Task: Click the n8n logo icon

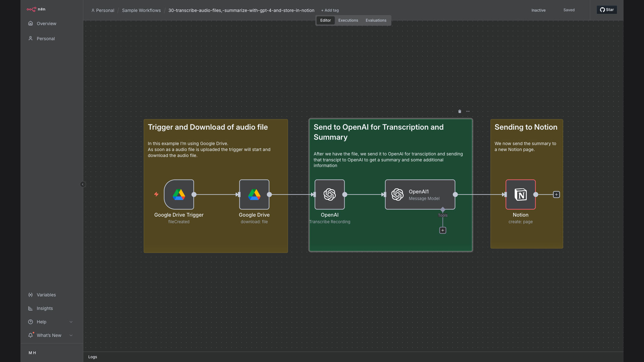Action: point(31,9)
